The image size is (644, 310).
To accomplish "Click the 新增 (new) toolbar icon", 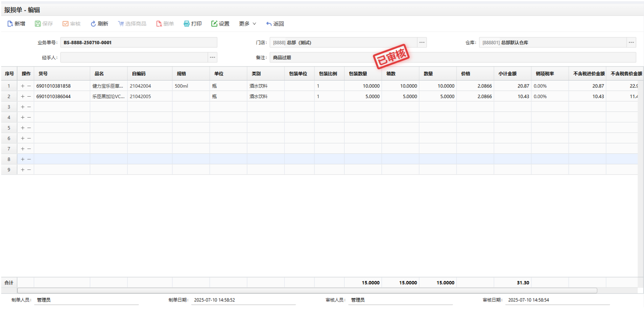I will point(10,24).
